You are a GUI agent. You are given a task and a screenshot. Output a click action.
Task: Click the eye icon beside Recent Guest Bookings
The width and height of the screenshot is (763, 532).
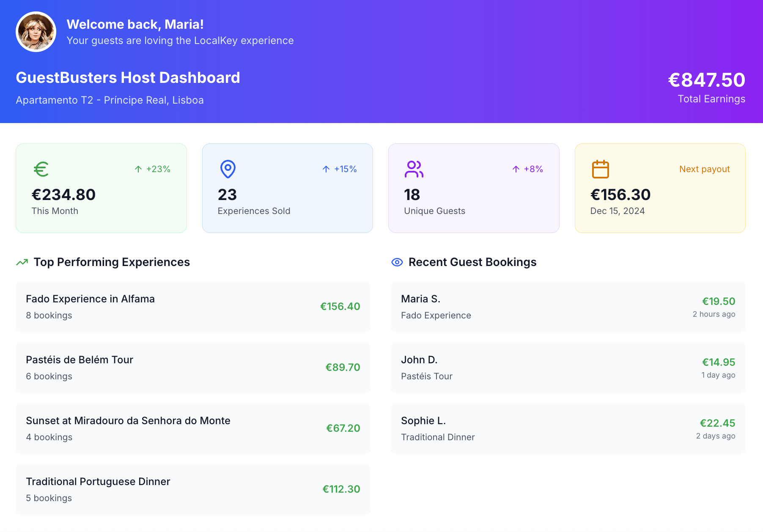[397, 262]
